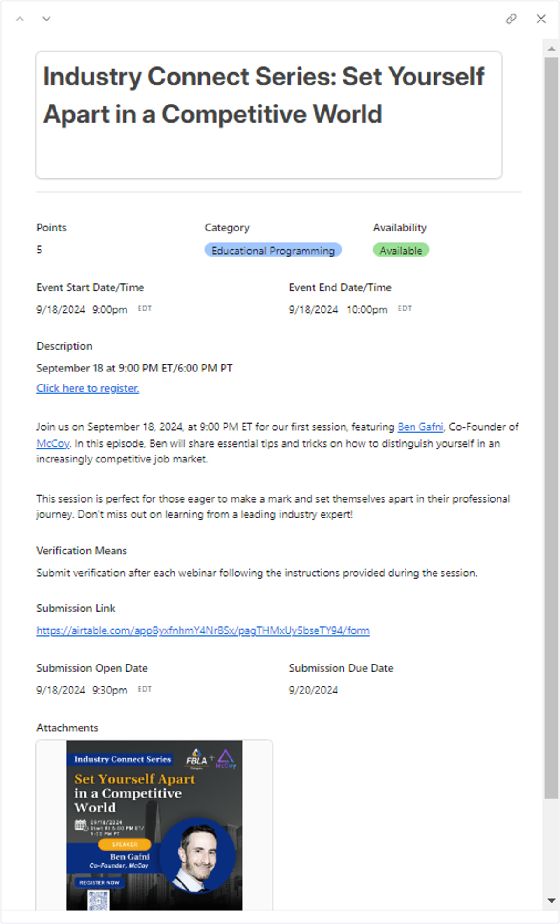
Task: Open the airtable submission form link
Action: tap(203, 630)
